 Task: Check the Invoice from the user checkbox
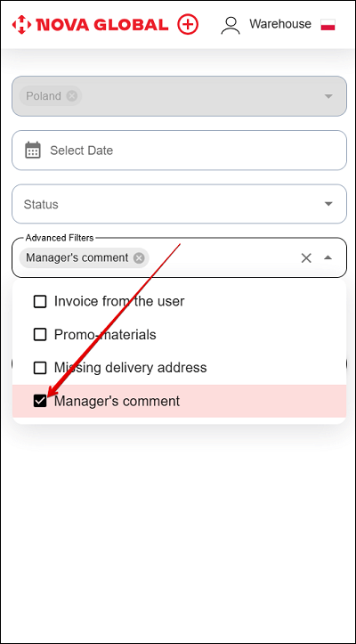pos(40,302)
